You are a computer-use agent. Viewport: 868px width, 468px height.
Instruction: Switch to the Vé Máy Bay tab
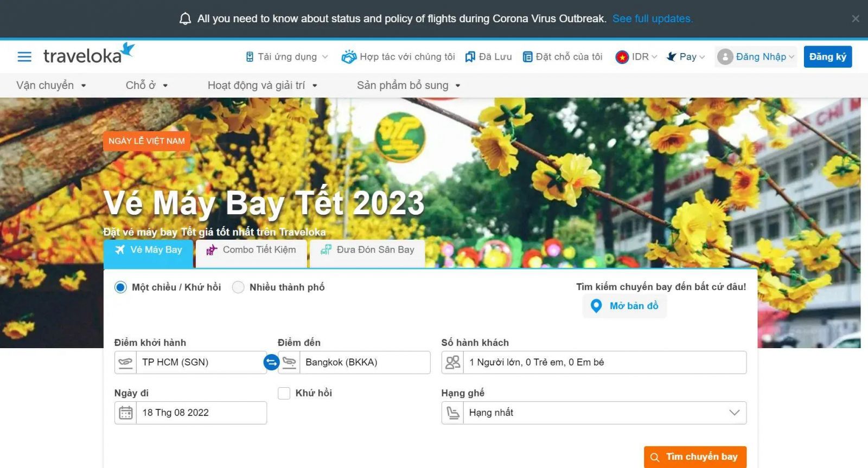pyautogui.click(x=148, y=253)
